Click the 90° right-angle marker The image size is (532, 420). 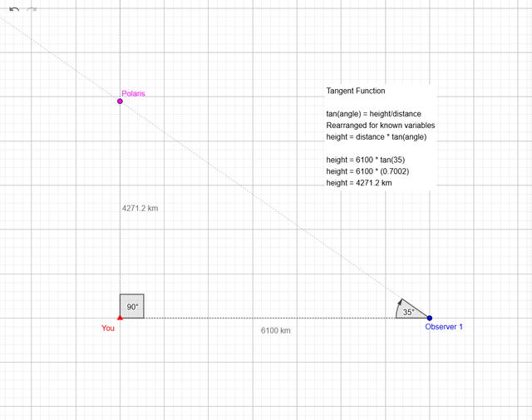click(x=132, y=306)
